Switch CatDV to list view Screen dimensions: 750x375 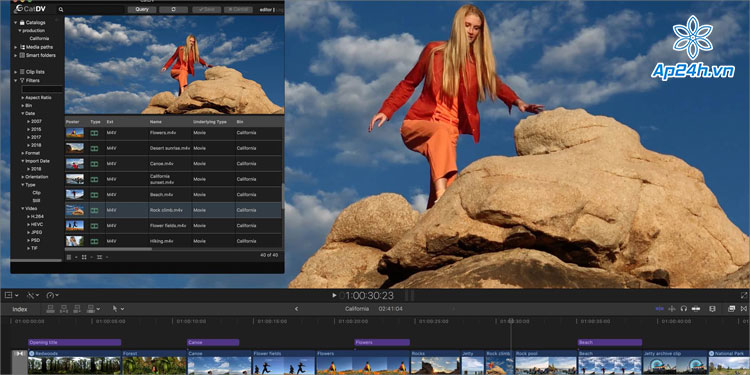[x=69, y=257]
